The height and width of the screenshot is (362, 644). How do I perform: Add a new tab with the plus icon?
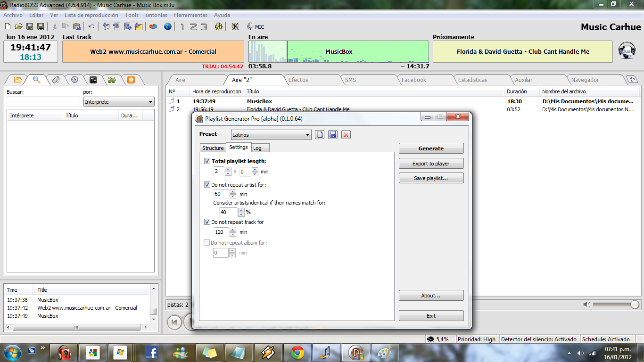pyautogui.click(x=633, y=80)
